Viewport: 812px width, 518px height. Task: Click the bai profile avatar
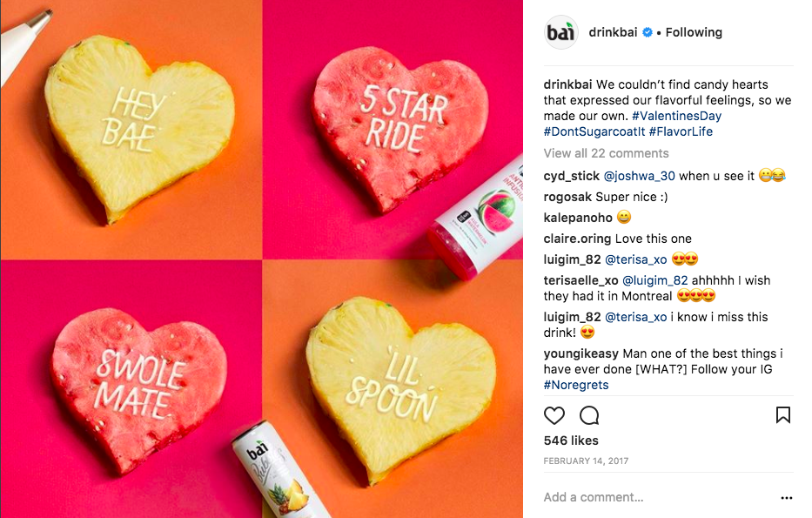(560, 32)
